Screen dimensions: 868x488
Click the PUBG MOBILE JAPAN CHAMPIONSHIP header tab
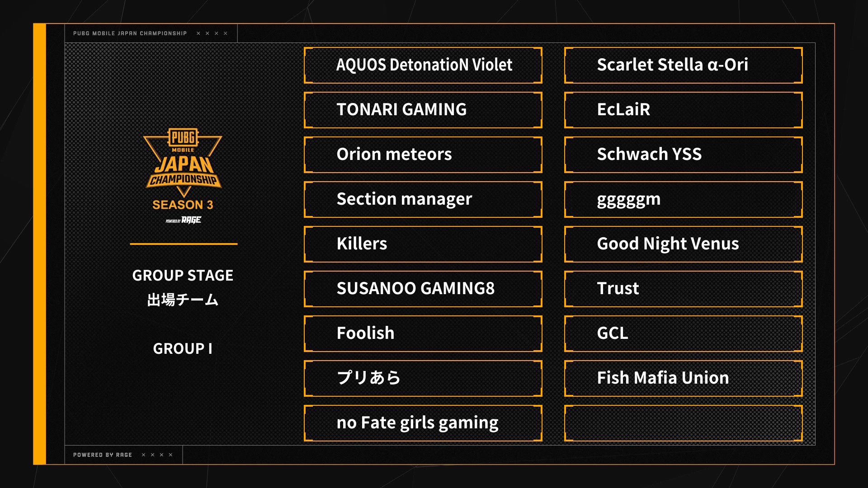pyautogui.click(x=151, y=33)
